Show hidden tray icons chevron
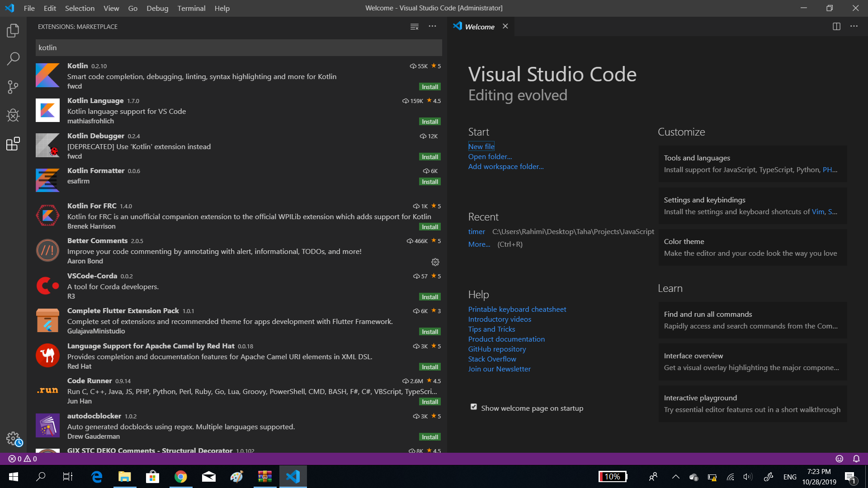Screen dimensions: 868x488 pos(676,477)
